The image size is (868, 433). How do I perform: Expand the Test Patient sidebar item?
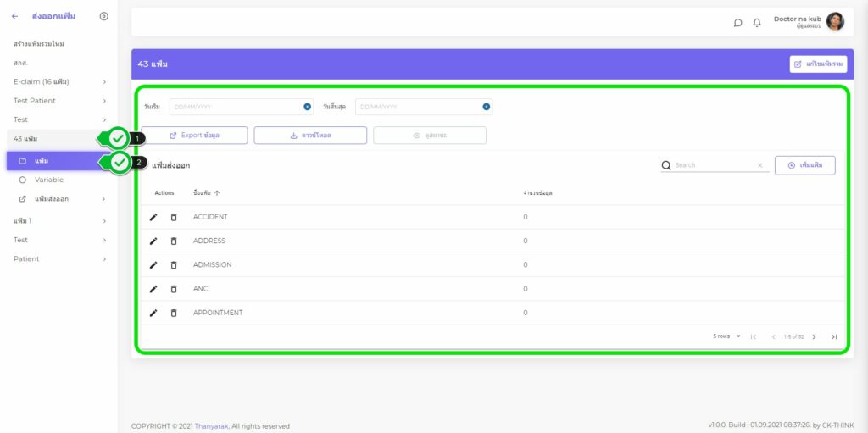pyautogui.click(x=58, y=101)
